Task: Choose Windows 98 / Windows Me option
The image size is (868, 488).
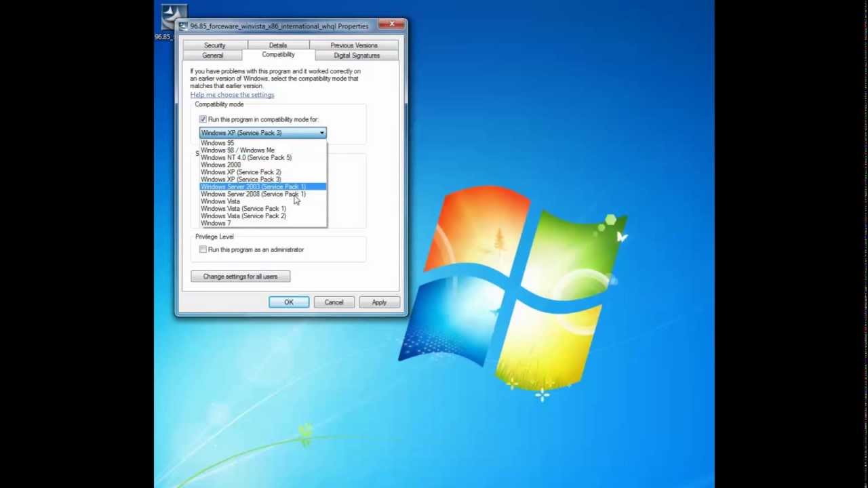Action: 262,150
